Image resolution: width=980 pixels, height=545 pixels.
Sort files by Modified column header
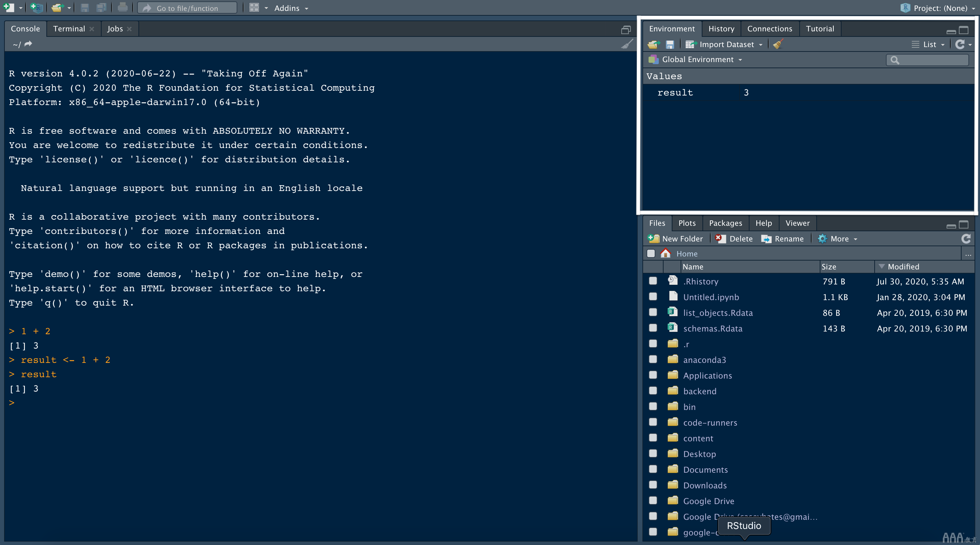tap(924, 267)
